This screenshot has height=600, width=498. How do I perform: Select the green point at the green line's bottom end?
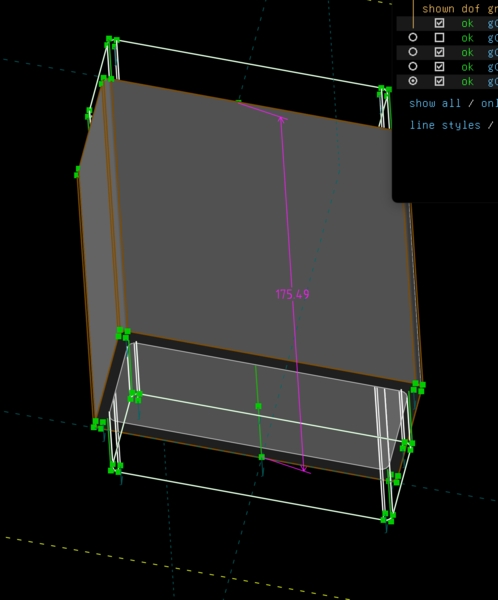point(262,457)
